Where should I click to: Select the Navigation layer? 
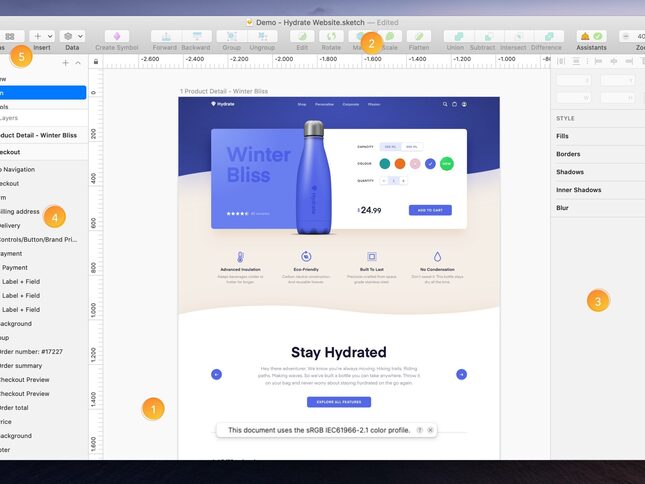(44, 169)
